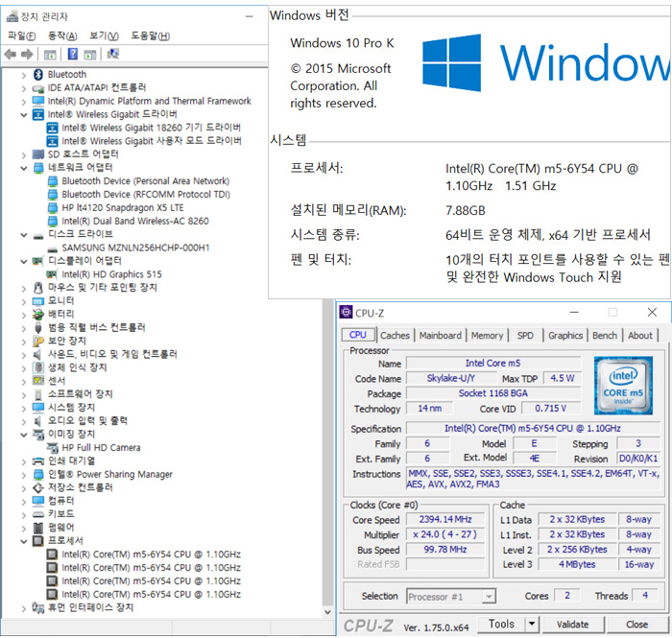Click the Validate button in CPU-Z
This screenshot has width=672, height=638.
click(572, 625)
